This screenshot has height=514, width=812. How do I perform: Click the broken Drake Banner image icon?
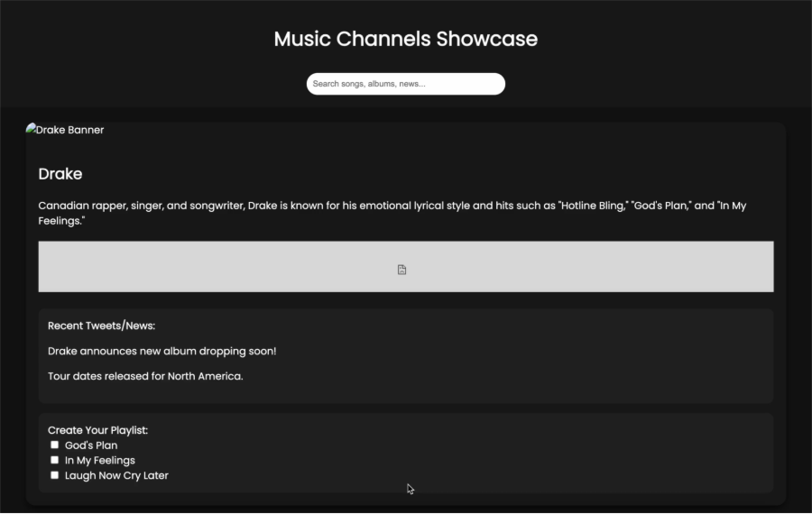click(31, 129)
